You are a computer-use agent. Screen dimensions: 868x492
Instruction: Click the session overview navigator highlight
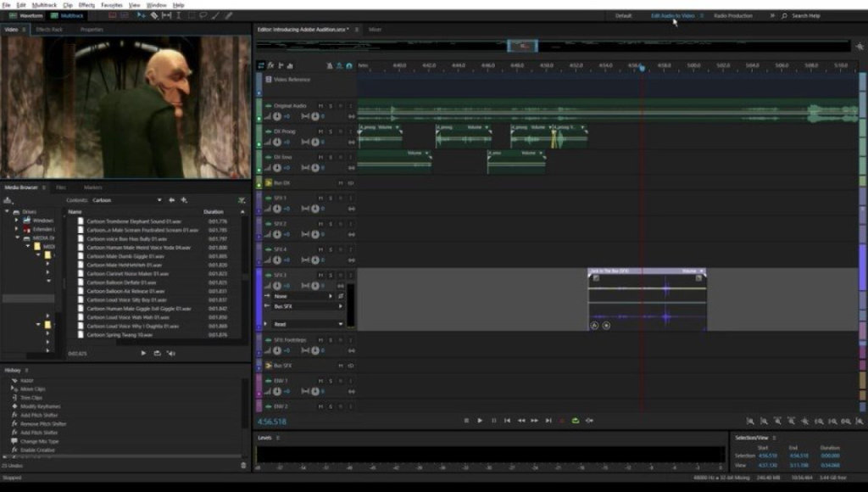pos(522,46)
